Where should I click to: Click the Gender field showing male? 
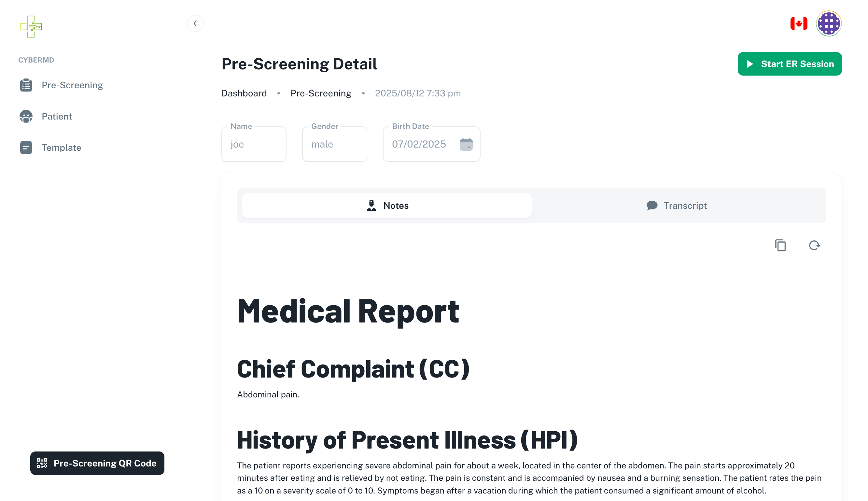coord(334,144)
